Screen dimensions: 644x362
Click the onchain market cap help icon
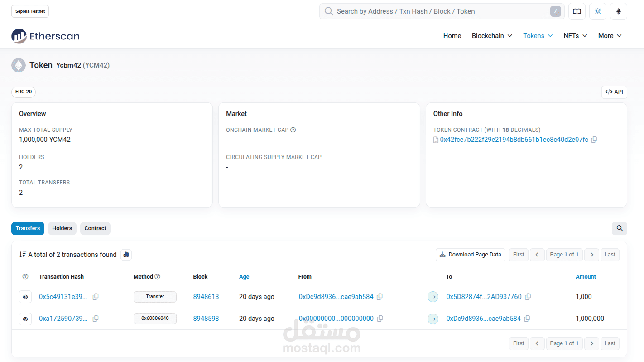[293, 130]
